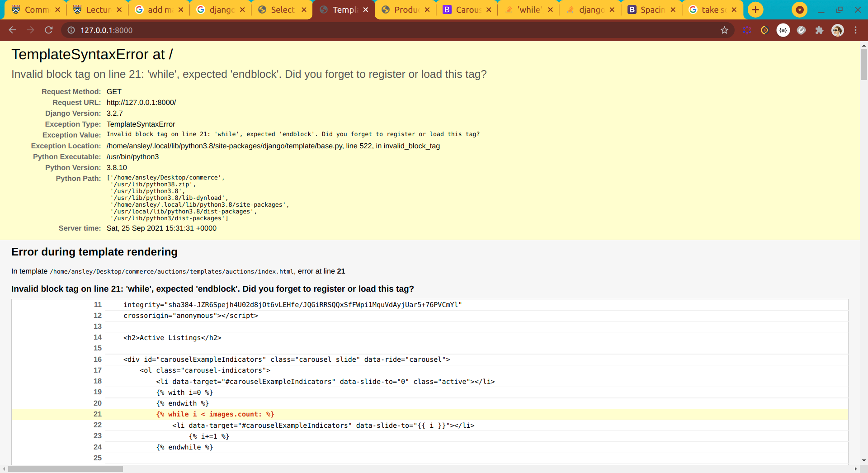Click code line 16 carousel div
Screen dimensions: 868x473
click(x=287, y=359)
